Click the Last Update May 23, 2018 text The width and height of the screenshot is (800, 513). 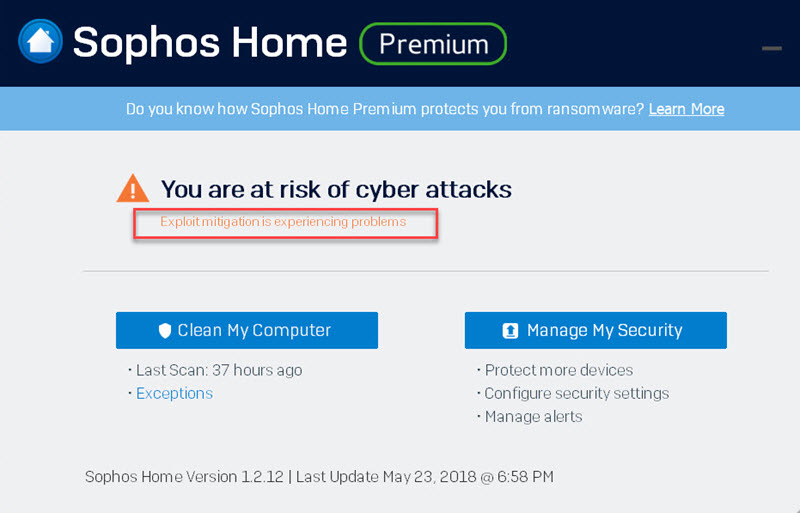[424, 477]
